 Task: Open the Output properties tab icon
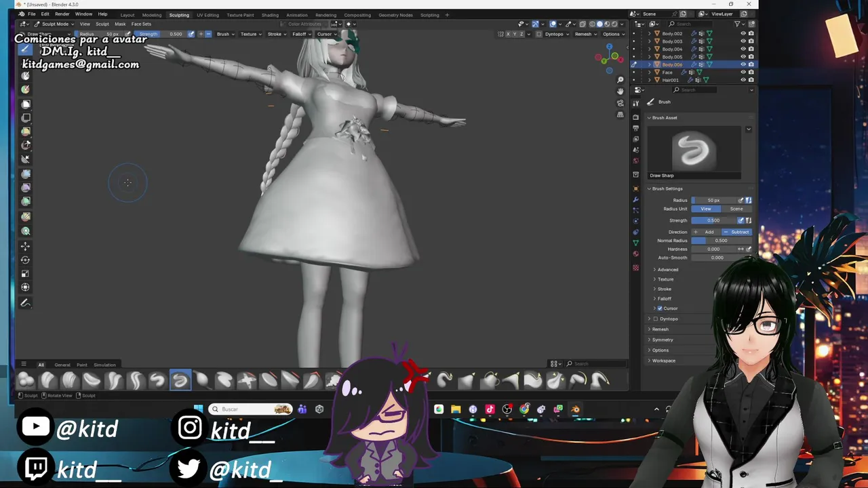click(636, 128)
